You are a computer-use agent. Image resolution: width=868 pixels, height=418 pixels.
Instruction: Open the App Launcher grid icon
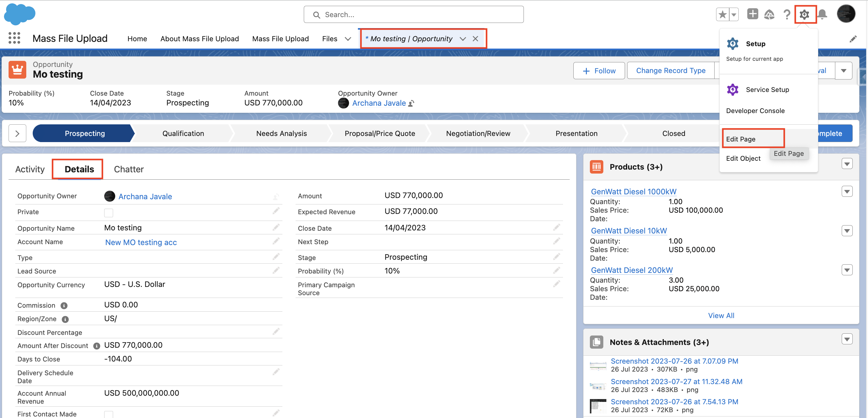[x=14, y=38]
